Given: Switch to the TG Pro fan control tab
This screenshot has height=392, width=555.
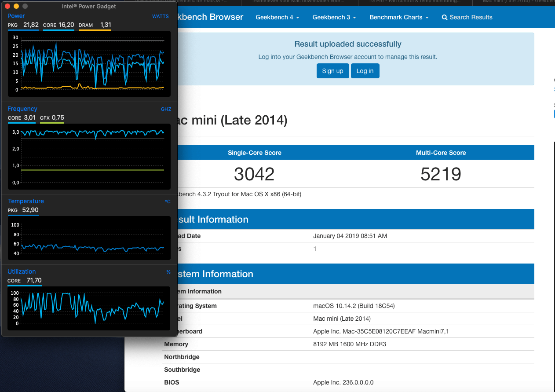Looking at the screenshot, I should [415, 1].
